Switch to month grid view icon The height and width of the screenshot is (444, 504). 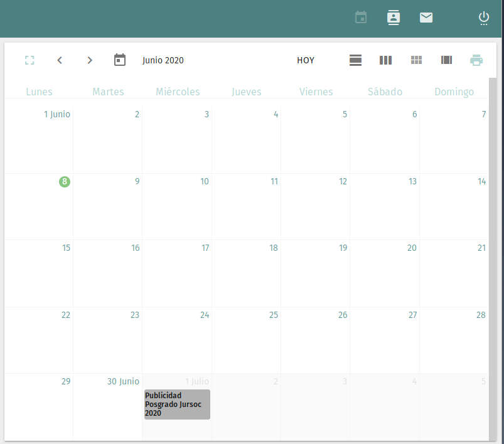pyautogui.click(x=416, y=60)
